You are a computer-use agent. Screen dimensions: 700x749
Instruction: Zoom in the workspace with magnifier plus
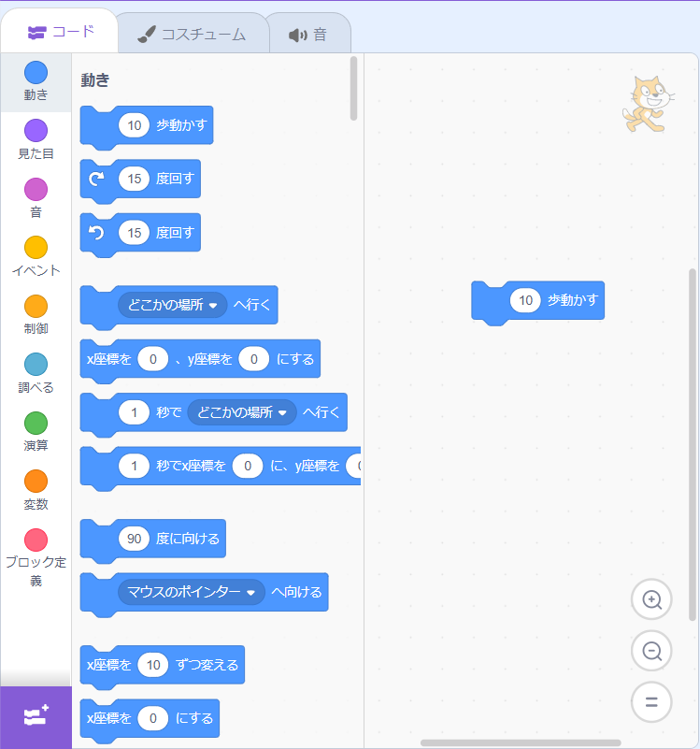pyautogui.click(x=651, y=599)
